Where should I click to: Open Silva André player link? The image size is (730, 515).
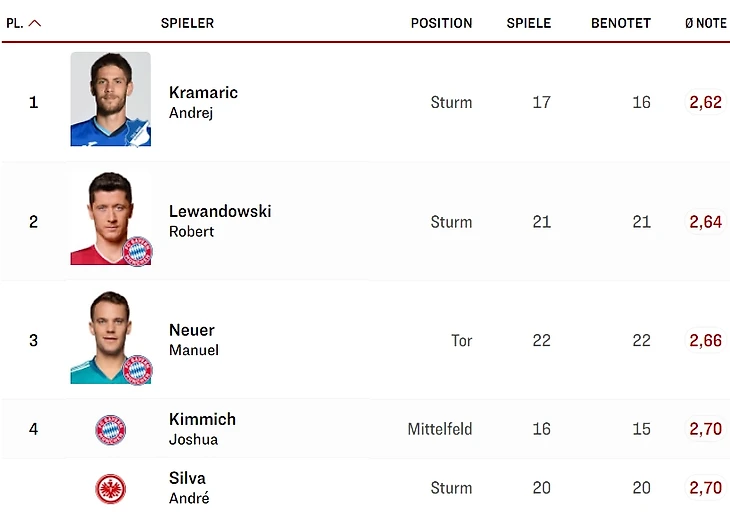[189, 488]
